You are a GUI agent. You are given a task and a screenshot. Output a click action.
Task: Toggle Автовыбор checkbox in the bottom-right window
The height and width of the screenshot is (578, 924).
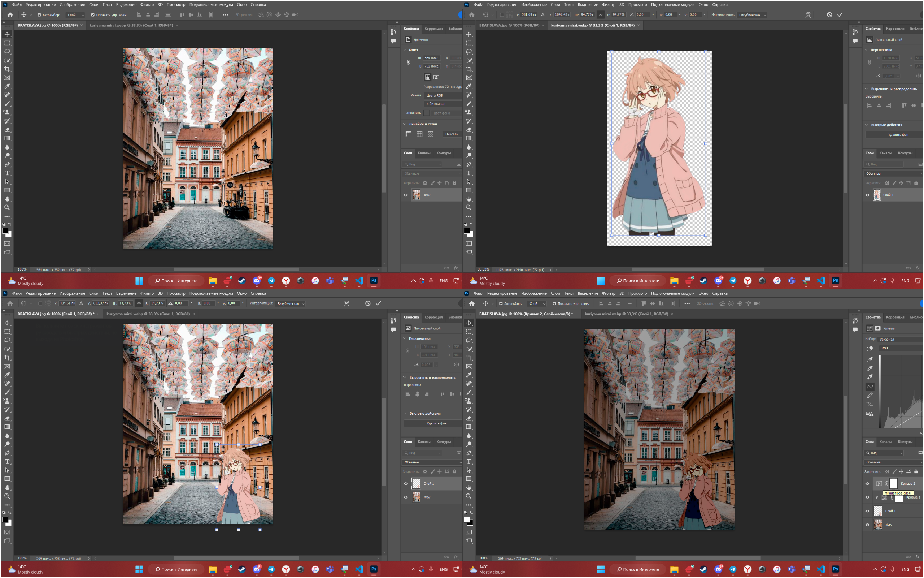[501, 304]
